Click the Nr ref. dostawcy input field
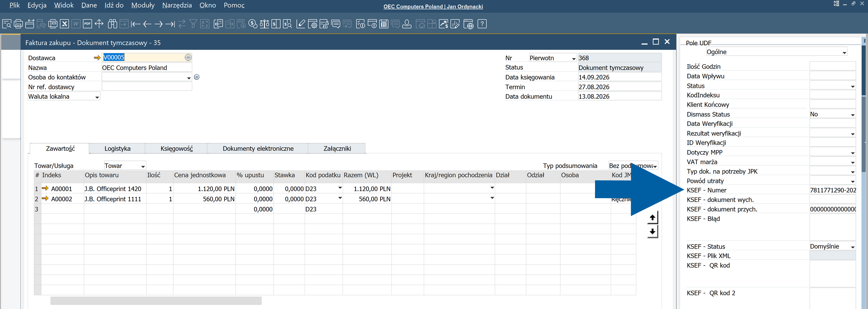Image resolution: width=868 pixels, height=309 pixels. point(147,87)
